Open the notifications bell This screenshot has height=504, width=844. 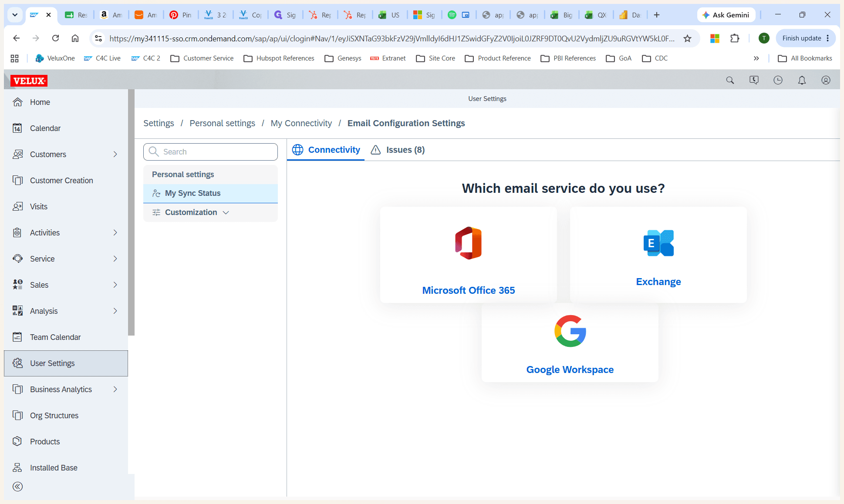[802, 80]
